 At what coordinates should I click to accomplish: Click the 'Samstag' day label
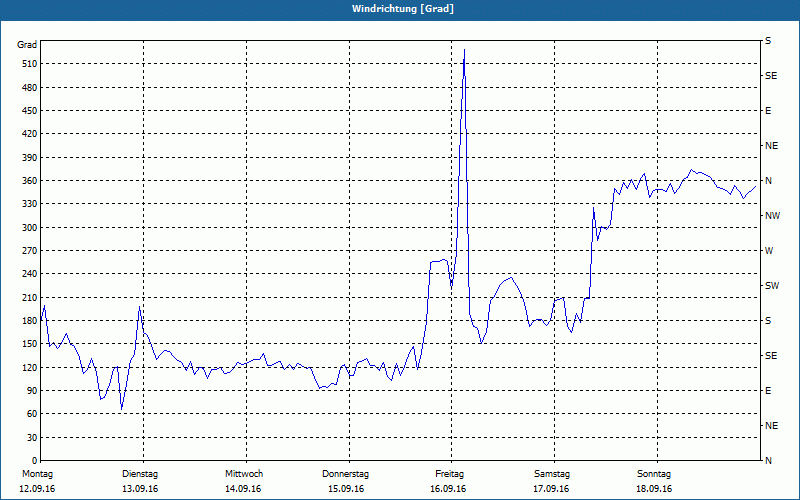pyautogui.click(x=552, y=474)
